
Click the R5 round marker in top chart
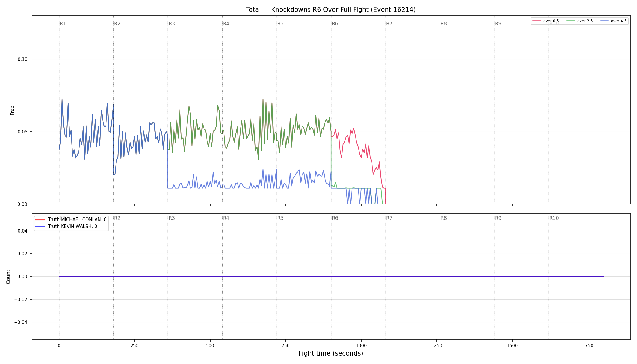point(280,24)
